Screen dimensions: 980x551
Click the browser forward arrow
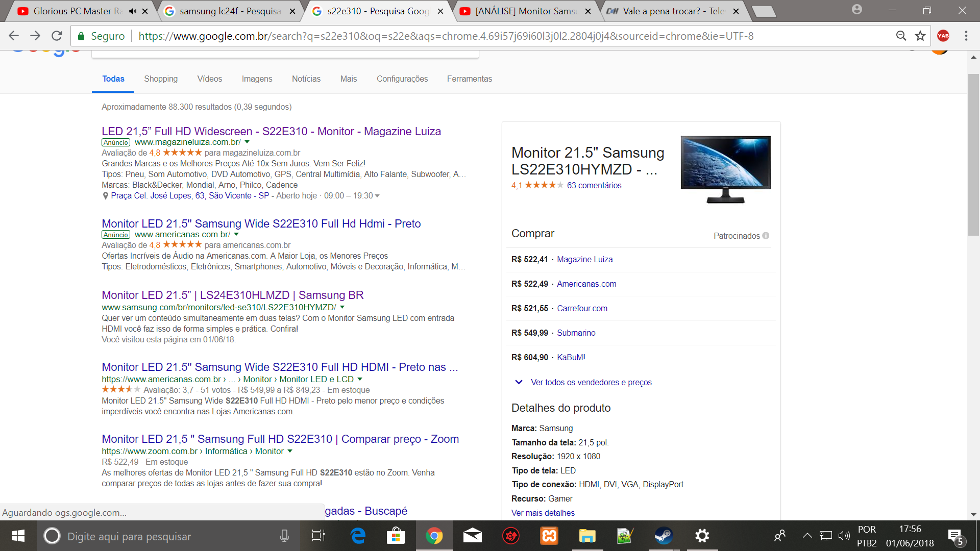point(35,36)
